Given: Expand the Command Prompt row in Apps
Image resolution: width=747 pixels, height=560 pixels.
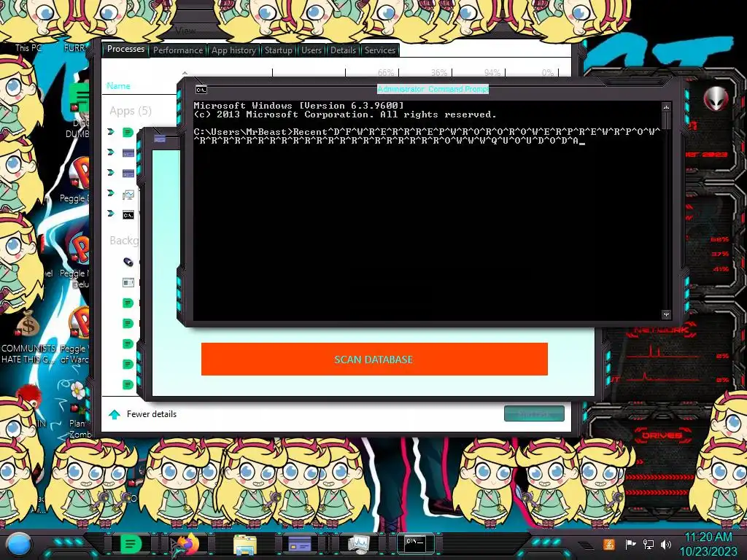Looking at the screenshot, I should (x=111, y=214).
